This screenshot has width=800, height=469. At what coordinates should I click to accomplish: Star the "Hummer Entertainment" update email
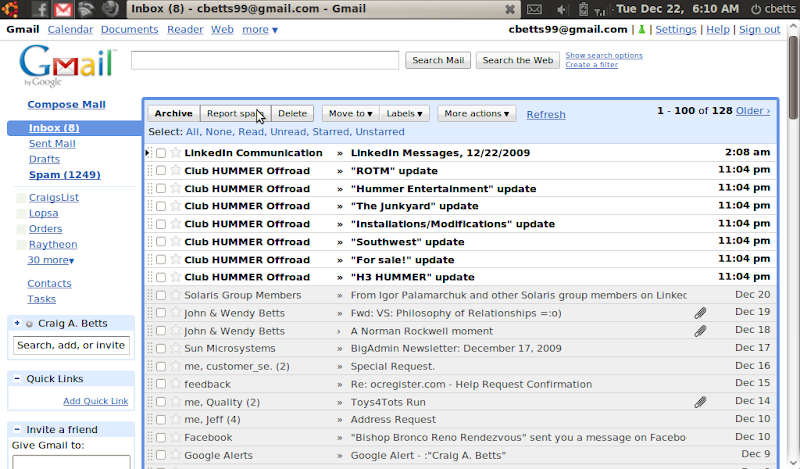point(176,188)
